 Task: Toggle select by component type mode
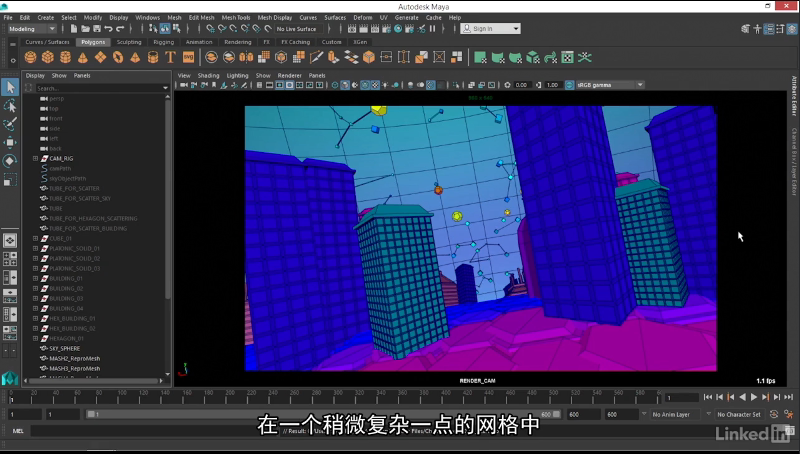177,29
